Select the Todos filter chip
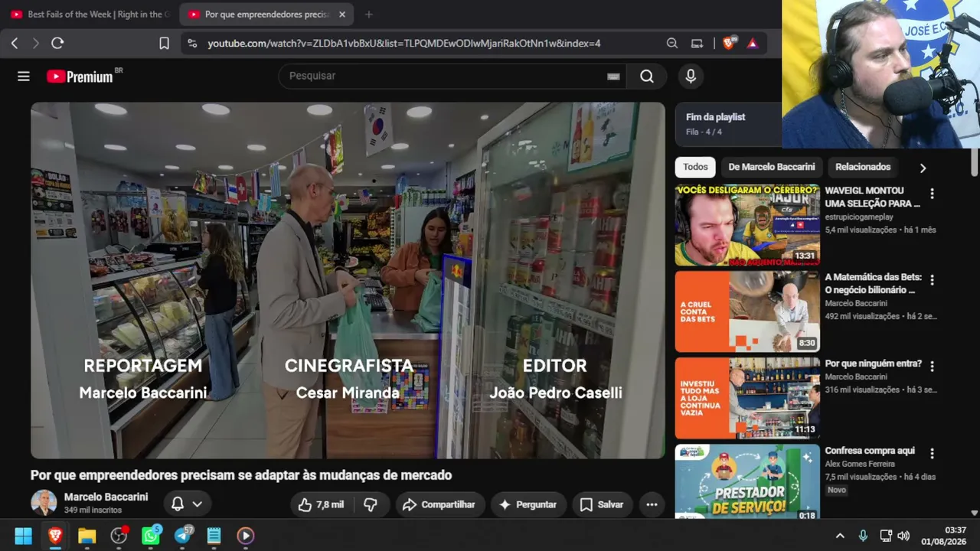 (695, 167)
